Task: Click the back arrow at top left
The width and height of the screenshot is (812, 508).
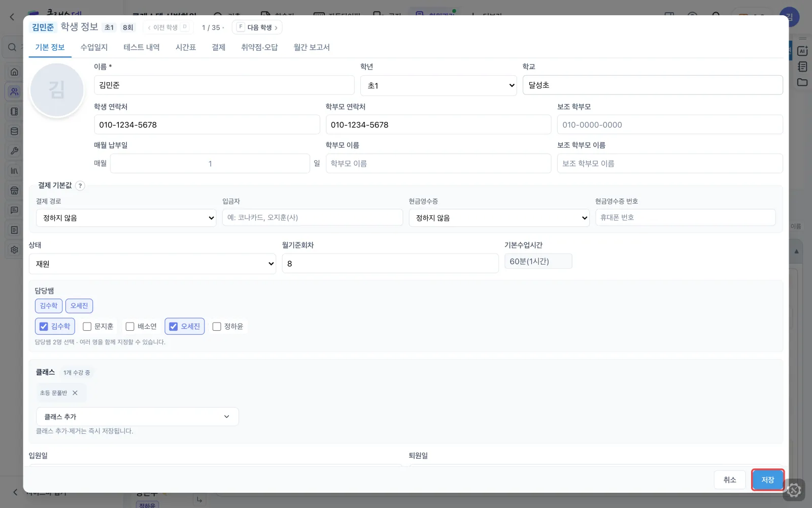Action: 12,17
